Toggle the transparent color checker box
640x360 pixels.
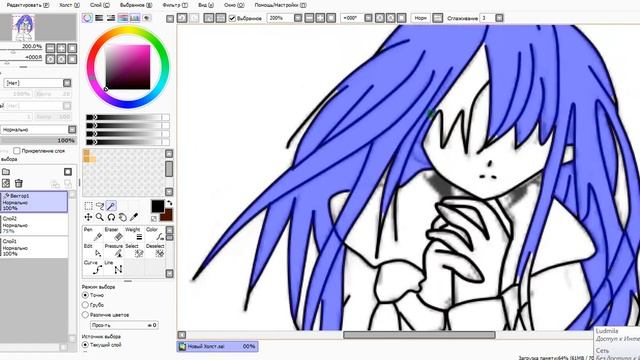(154, 219)
